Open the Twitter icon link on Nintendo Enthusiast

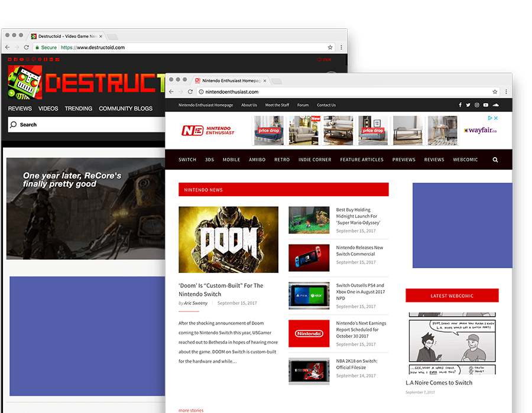468,105
